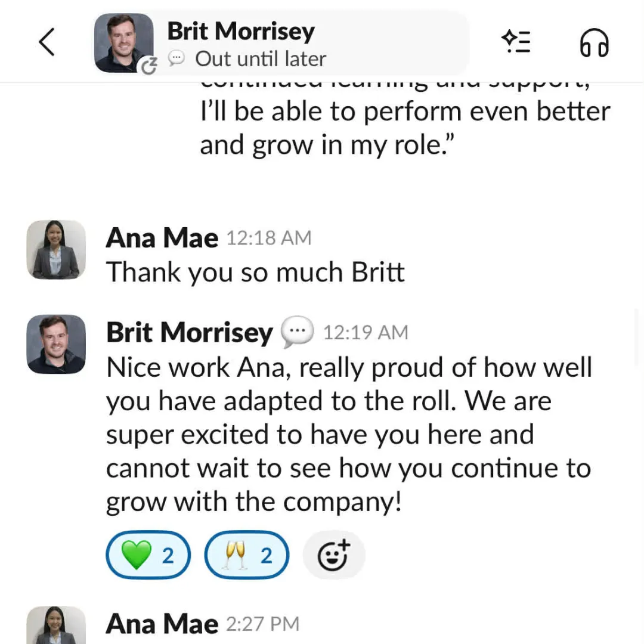This screenshot has height=644, width=644.
Task: Go back using the left arrow
Action: [x=47, y=42]
